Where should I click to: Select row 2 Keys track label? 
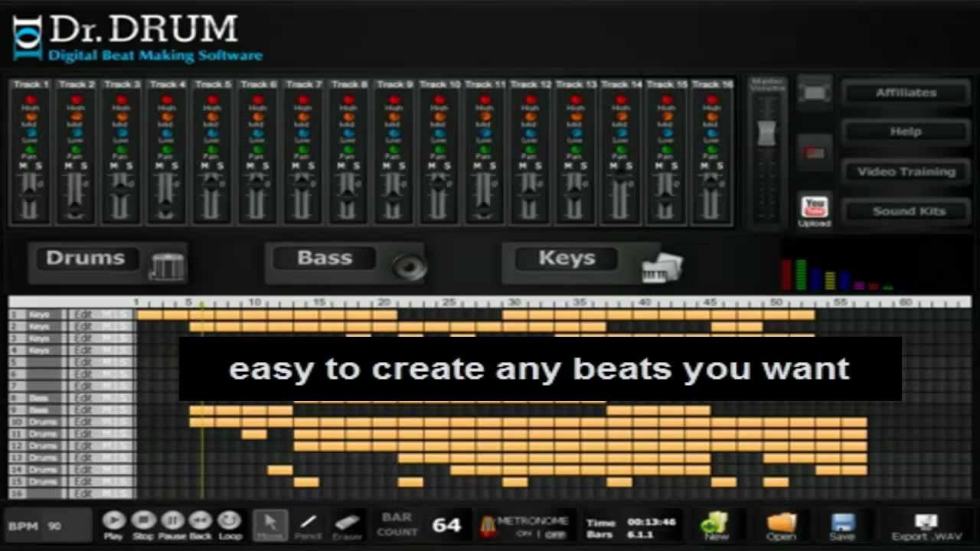39,327
